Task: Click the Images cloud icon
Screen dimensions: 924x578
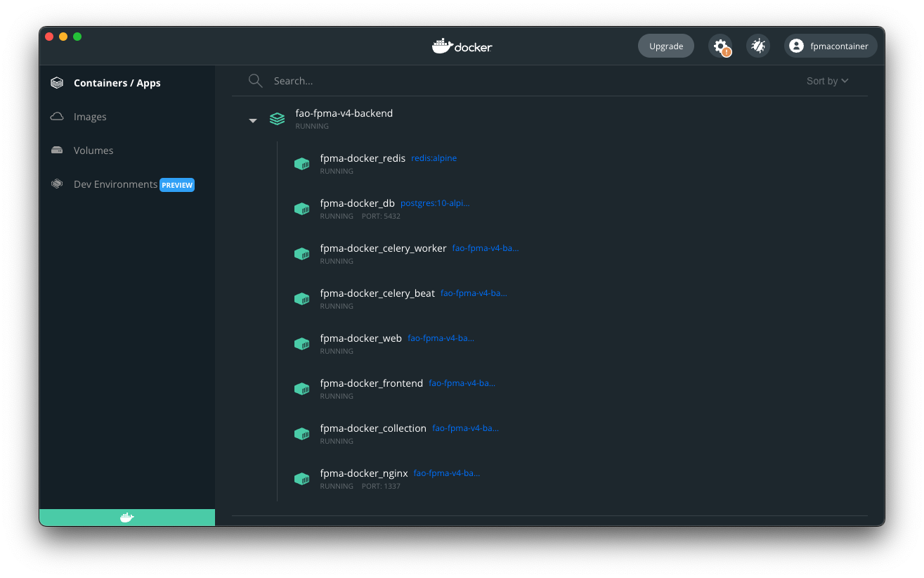Action: click(x=57, y=117)
